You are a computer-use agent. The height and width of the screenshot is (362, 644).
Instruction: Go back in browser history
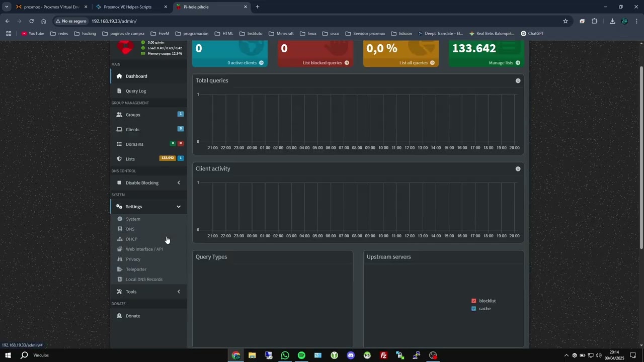coord(7,21)
